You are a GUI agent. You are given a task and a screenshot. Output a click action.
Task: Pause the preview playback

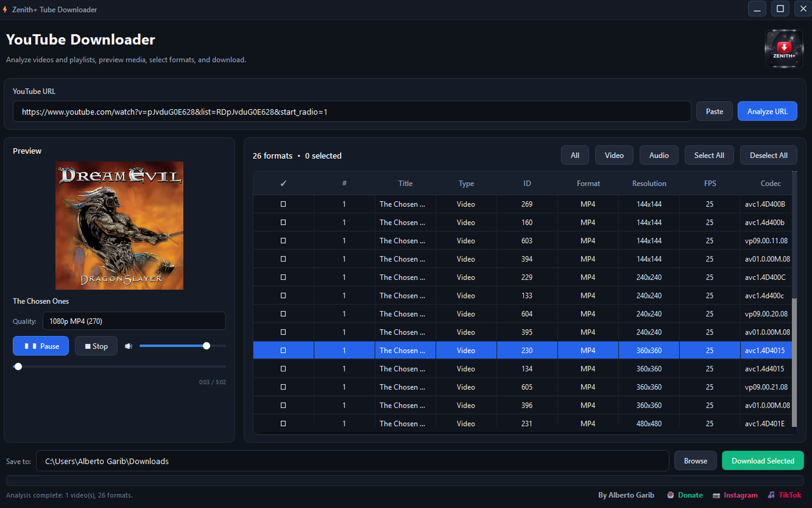pos(41,346)
